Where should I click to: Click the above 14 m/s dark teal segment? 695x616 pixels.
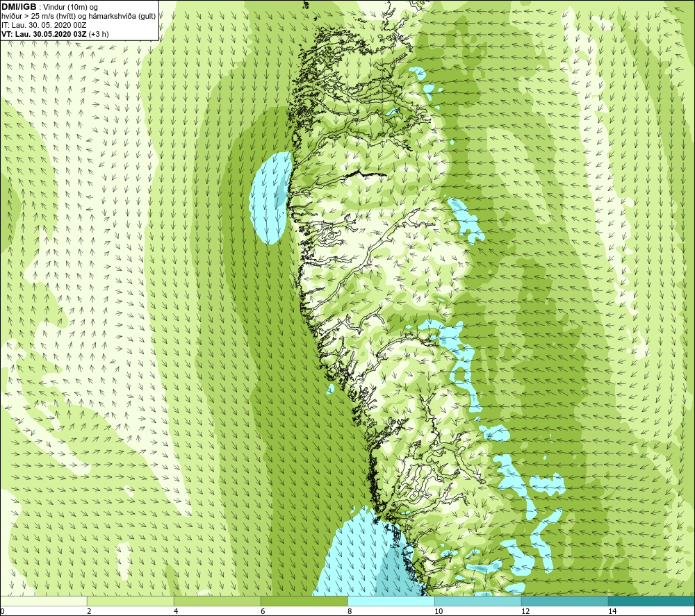[x=652, y=601]
